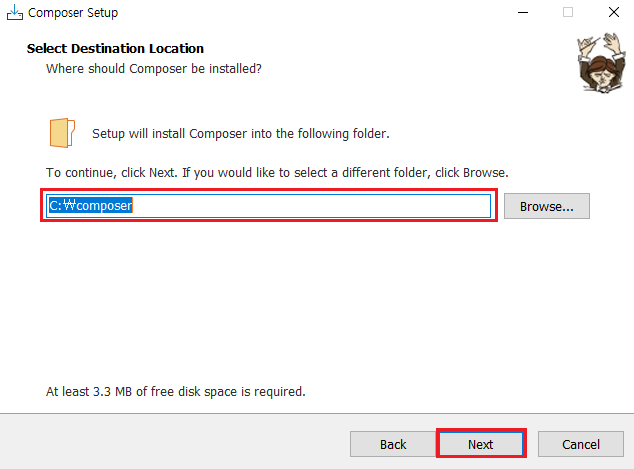Click the orange folder icon
Screen dimensions: 634x469
pyautogui.click(x=62, y=133)
